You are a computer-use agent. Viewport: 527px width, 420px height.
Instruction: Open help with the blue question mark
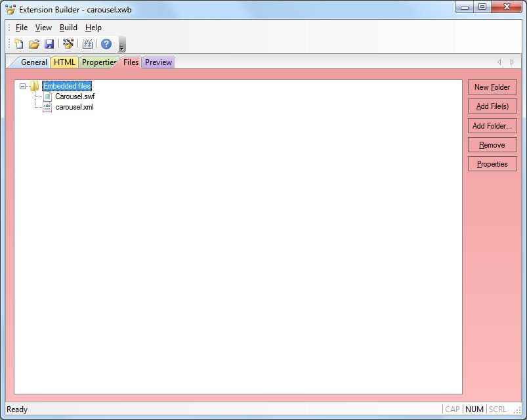pos(106,44)
